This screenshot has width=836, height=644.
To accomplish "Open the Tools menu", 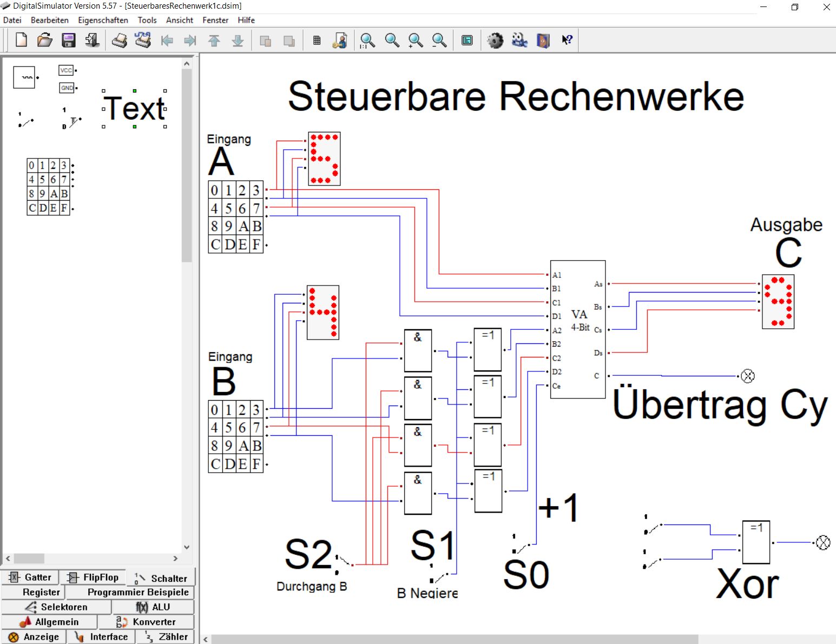I will (147, 20).
